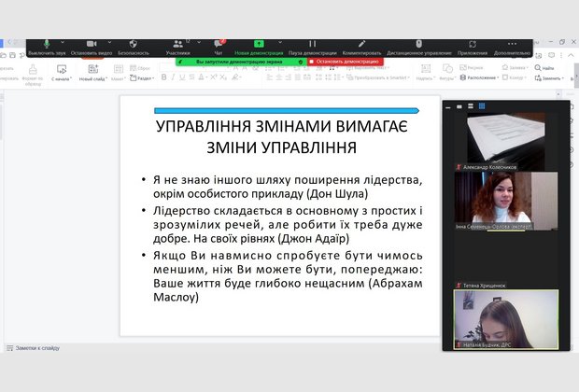Expand the video options arrow

[x=108, y=44]
